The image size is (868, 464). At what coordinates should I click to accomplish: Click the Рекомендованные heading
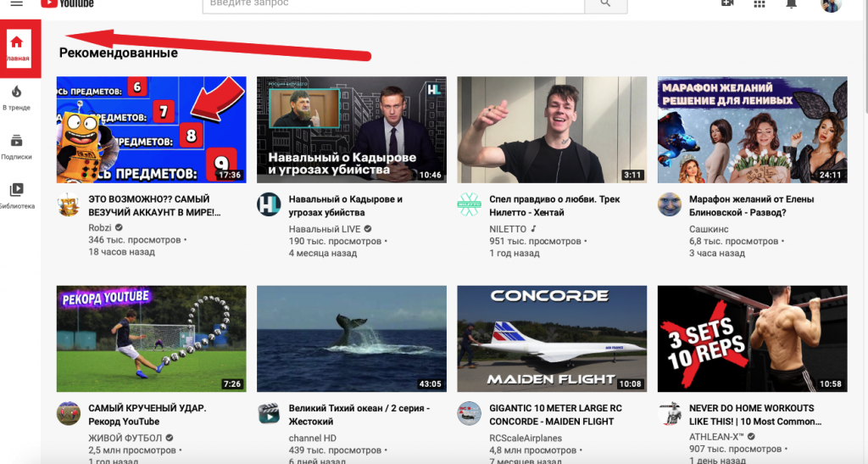pyautogui.click(x=119, y=53)
